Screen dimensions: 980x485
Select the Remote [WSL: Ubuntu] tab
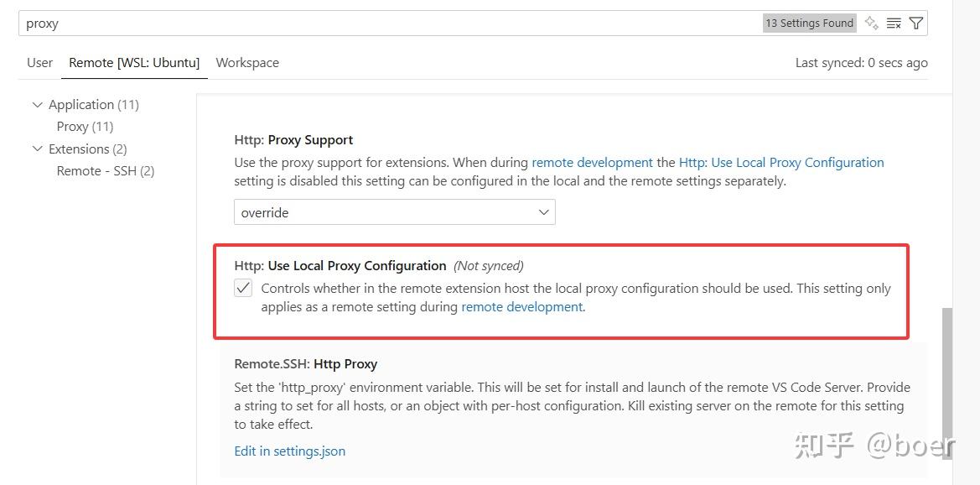133,62
